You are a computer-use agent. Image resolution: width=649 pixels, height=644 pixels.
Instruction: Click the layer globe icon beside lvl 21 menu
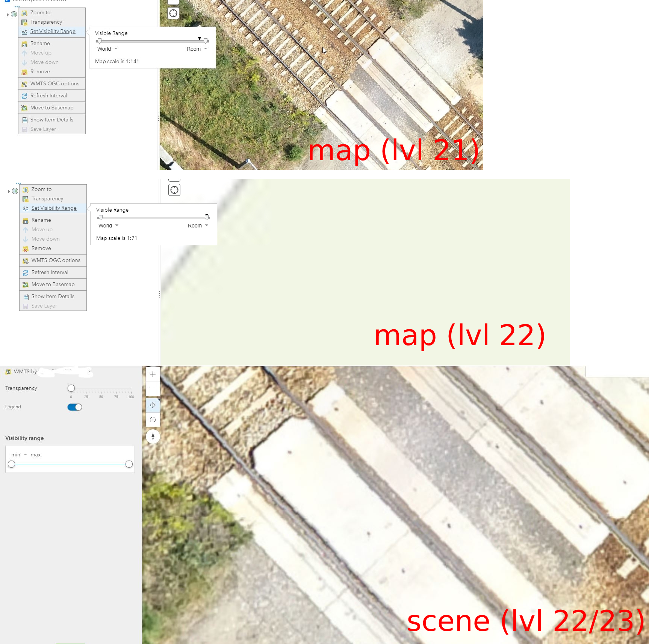click(x=14, y=14)
